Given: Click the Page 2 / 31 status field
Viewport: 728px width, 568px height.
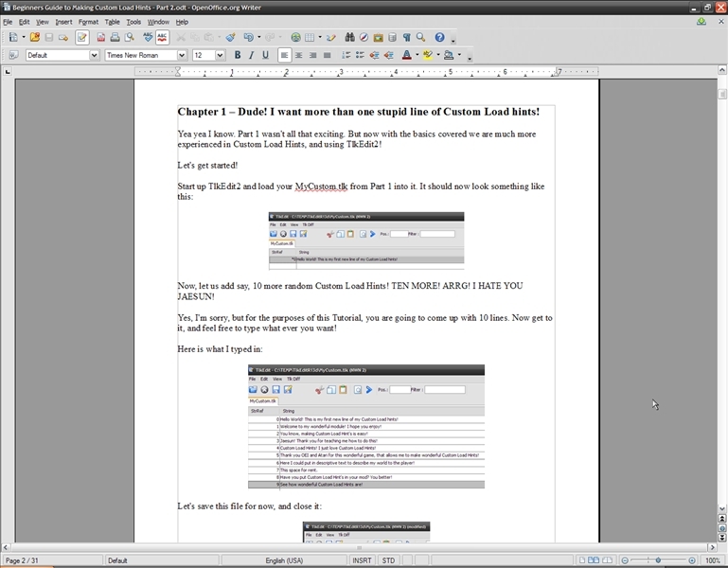Looking at the screenshot, I should tap(23, 560).
